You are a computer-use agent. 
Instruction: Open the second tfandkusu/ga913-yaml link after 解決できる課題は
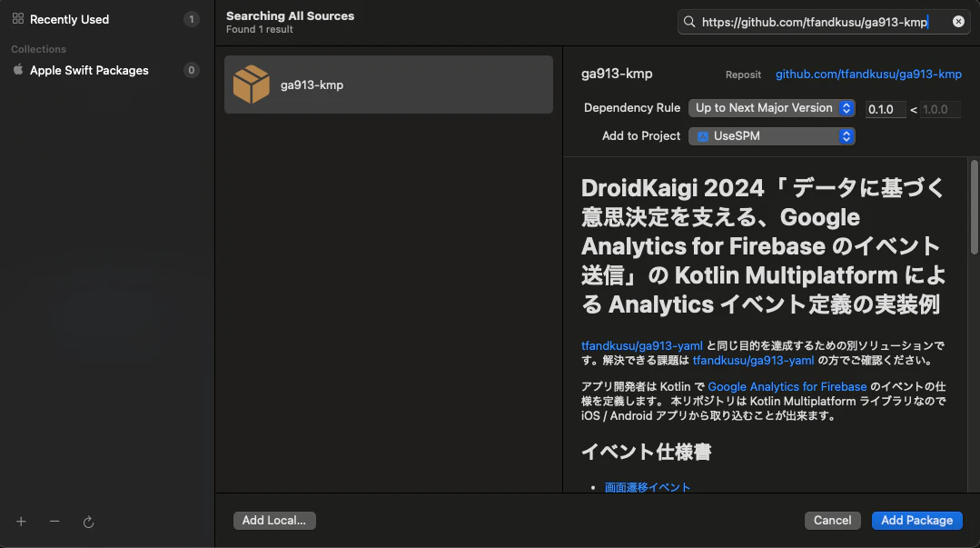[x=753, y=360]
